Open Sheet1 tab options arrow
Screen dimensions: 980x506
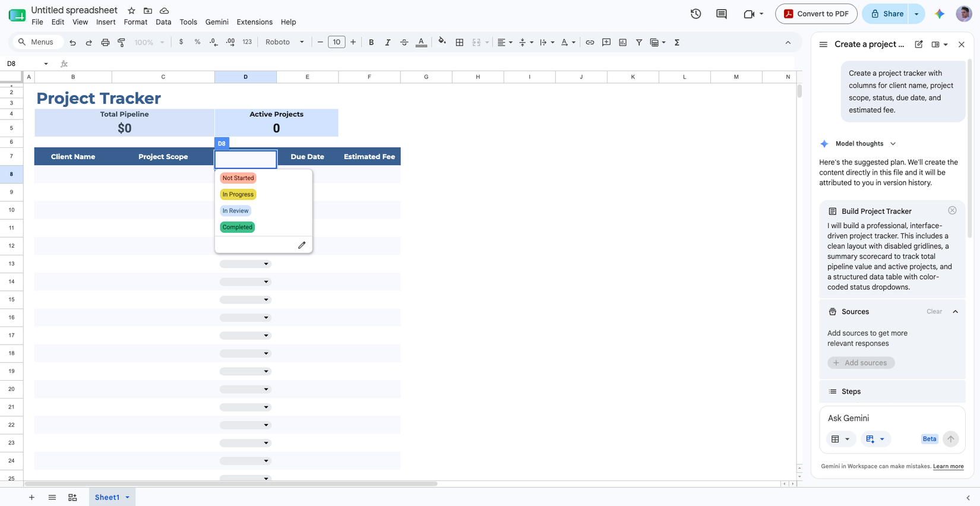pyautogui.click(x=127, y=497)
